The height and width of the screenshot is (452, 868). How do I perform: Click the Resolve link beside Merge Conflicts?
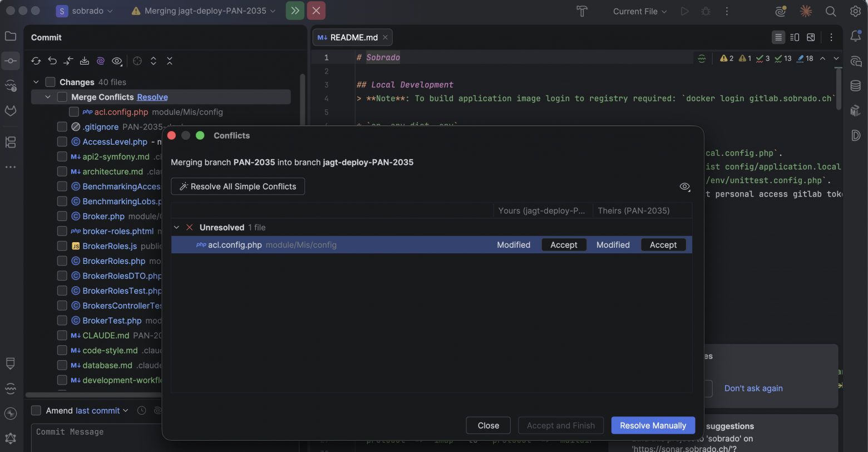(152, 97)
